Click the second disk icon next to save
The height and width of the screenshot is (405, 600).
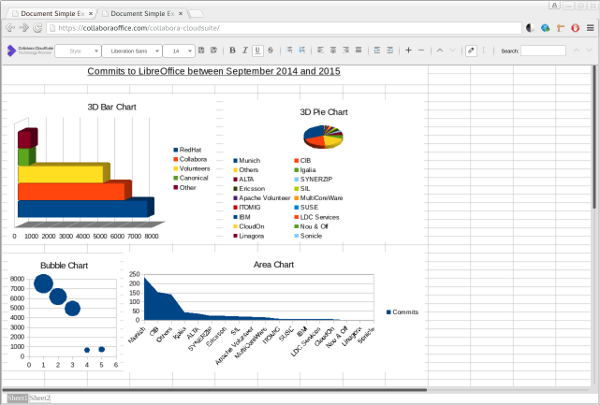(x=214, y=50)
